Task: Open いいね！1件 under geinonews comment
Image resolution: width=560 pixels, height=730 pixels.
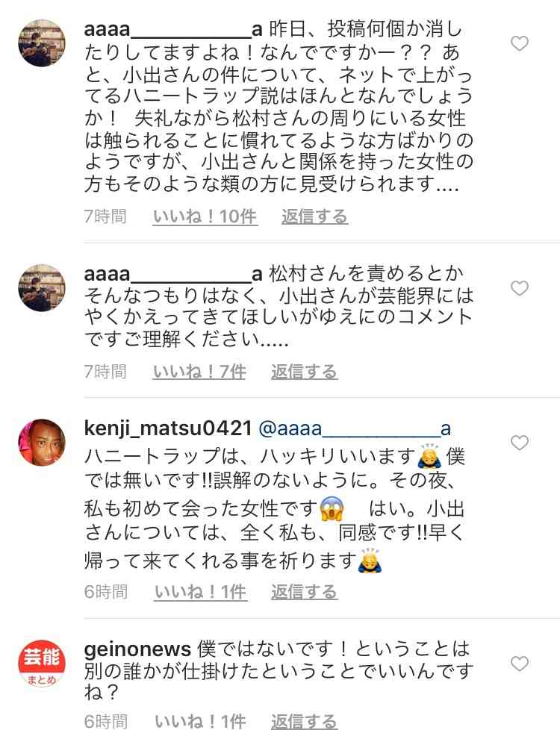Action: [x=200, y=721]
